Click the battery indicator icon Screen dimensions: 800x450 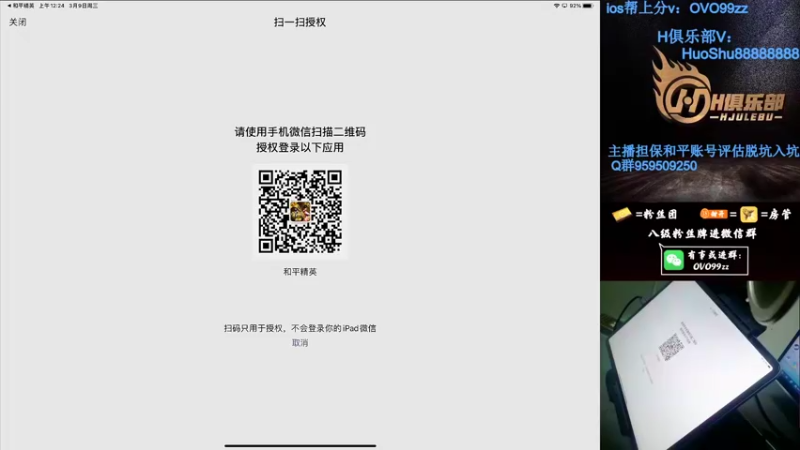(x=588, y=6)
